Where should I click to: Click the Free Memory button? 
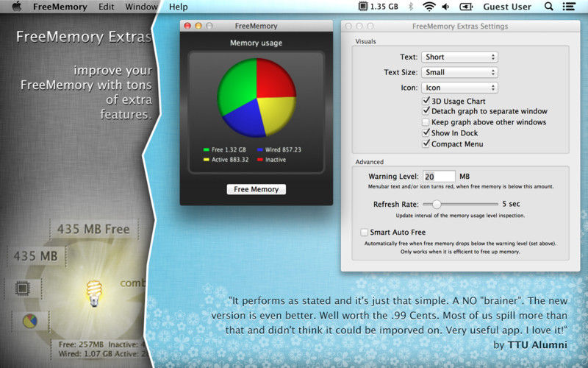256,189
